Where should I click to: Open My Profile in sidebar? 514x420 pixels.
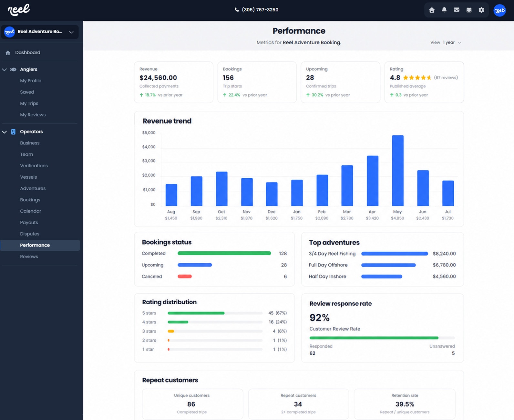(31, 81)
